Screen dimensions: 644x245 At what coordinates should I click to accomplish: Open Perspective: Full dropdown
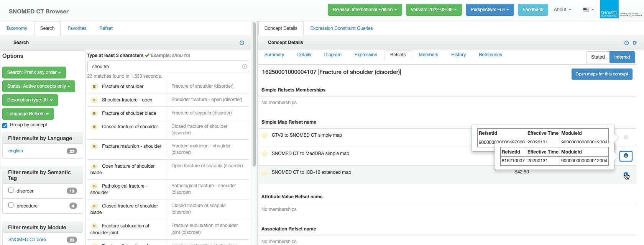(490, 10)
